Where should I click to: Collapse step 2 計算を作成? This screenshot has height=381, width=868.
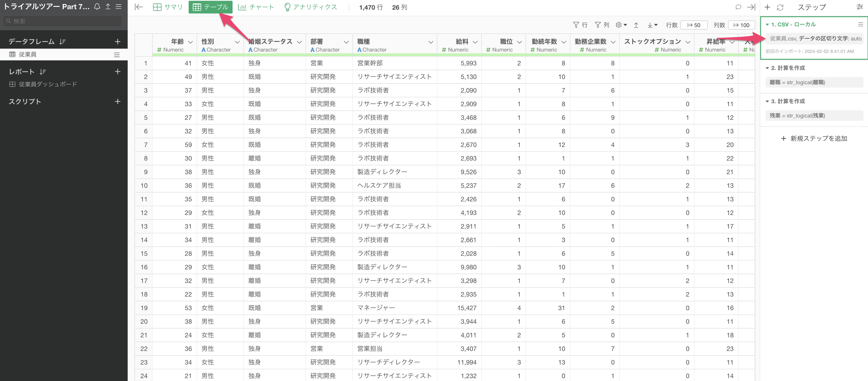(x=767, y=68)
